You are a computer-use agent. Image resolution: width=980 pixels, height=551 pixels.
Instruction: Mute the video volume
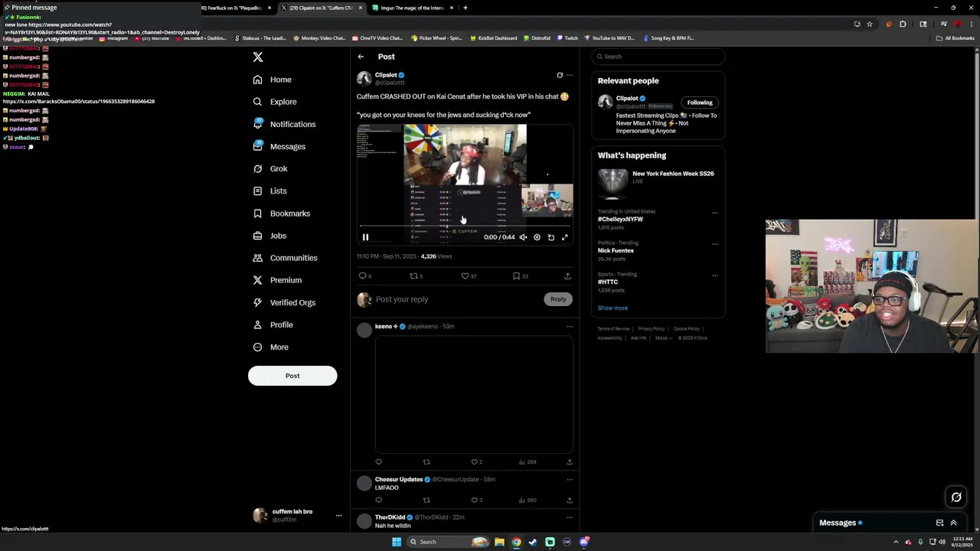[x=523, y=237]
